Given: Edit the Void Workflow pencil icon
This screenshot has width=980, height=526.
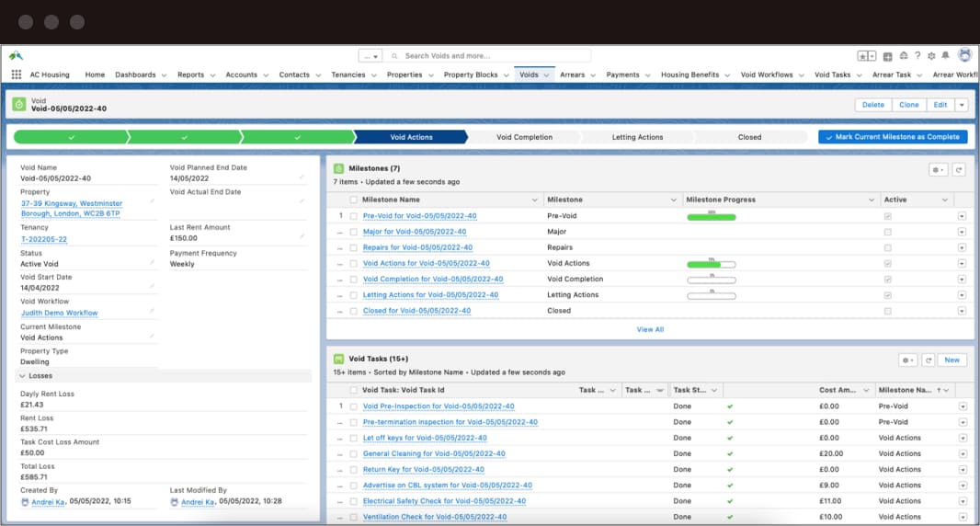Looking at the screenshot, I should pyautogui.click(x=152, y=311).
